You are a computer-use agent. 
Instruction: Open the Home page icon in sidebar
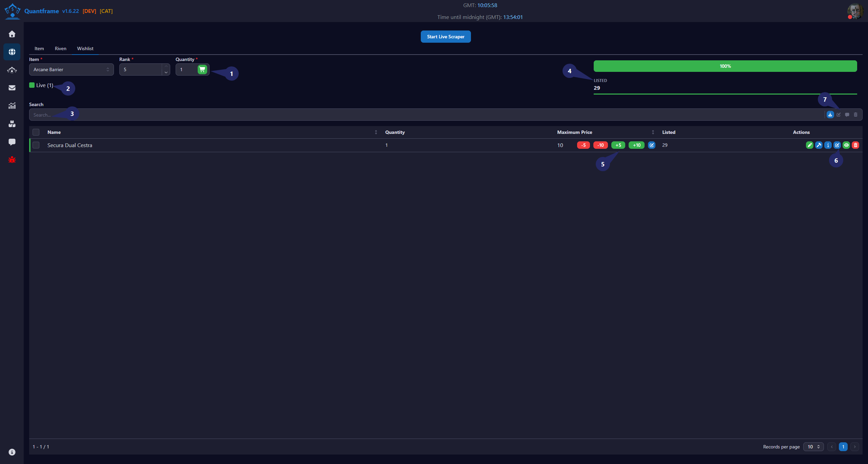[x=12, y=34]
